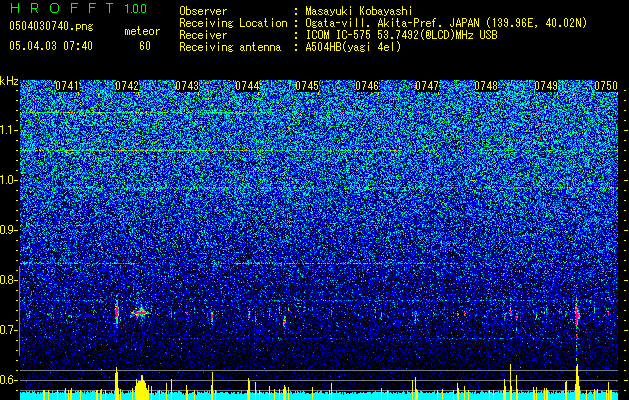Click the 'meteor' count label
The width and height of the screenshot is (629, 400).
pyautogui.click(x=142, y=31)
